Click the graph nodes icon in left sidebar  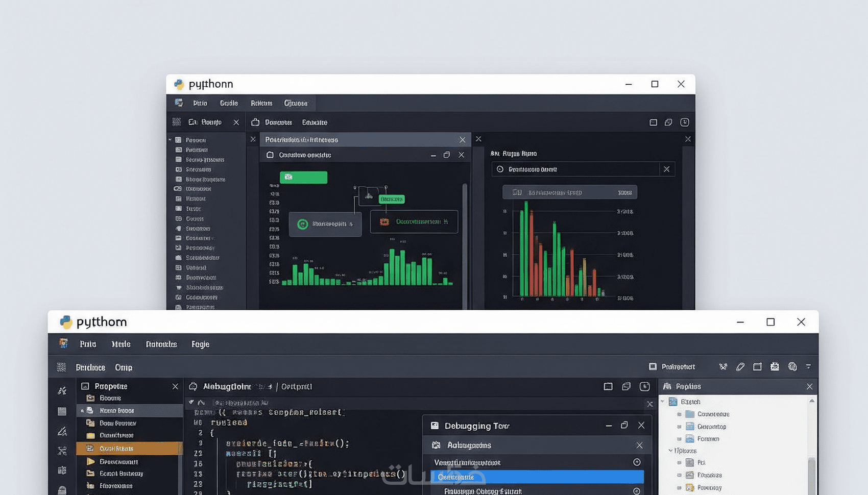pyautogui.click(x=62, y=451)
